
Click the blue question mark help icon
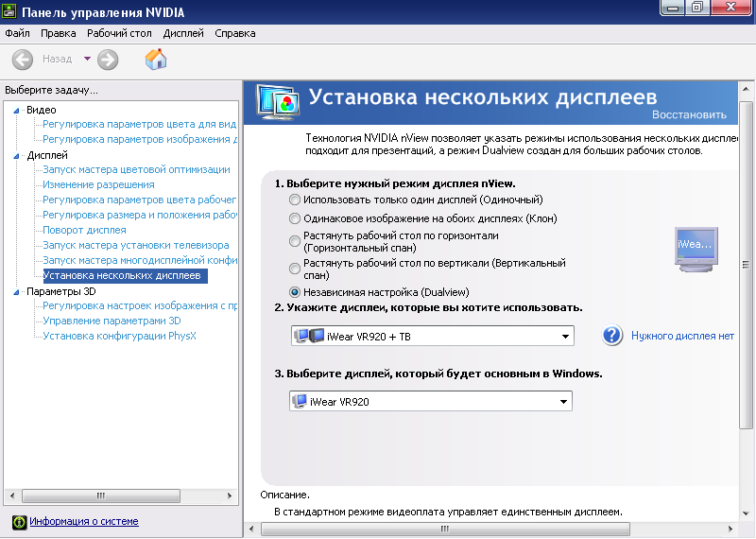[612, 336]
